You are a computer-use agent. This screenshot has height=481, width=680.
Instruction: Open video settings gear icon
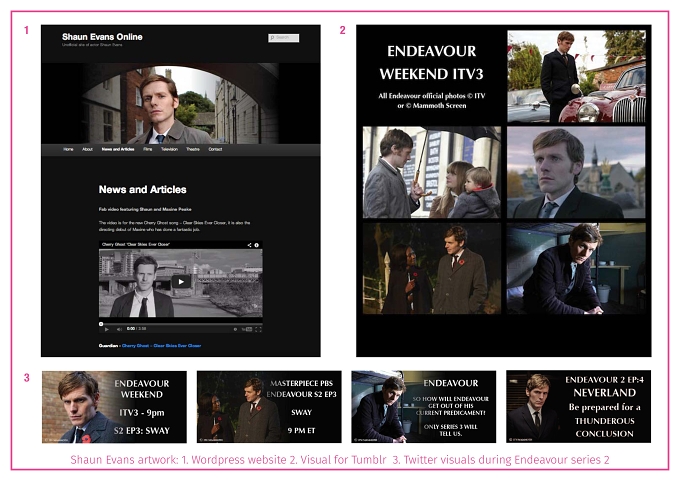click(x=235, y=329)
